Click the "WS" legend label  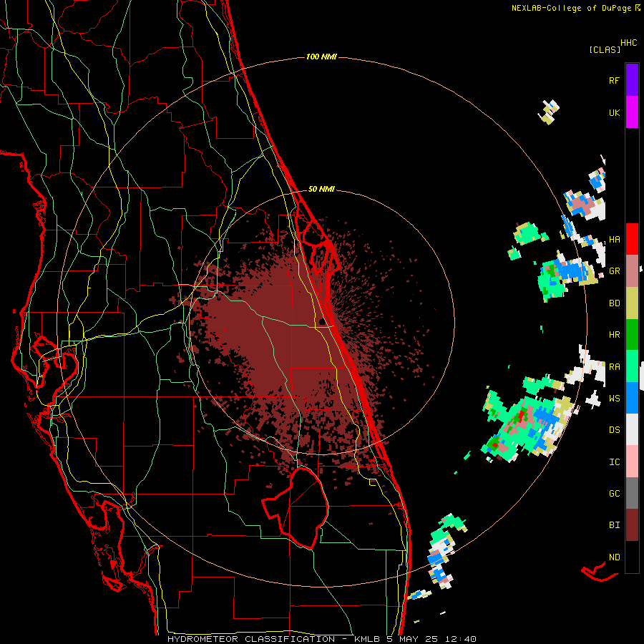[x=614, y=399]
